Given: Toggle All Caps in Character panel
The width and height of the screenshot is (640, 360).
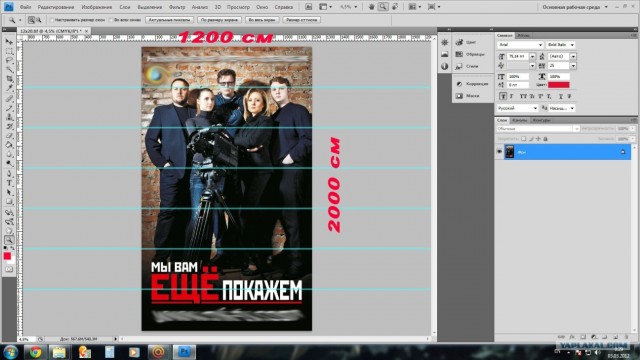Looking at the screenshot, I should [523, 96].
